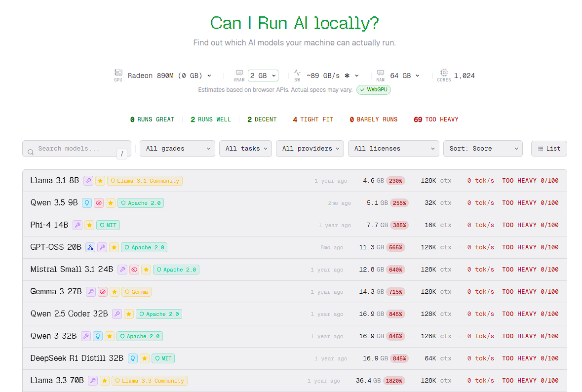Filter by 69 TOO HEAVY
Image resolution: width=582 pixels, height=392 pixels.
pos(436,119)
